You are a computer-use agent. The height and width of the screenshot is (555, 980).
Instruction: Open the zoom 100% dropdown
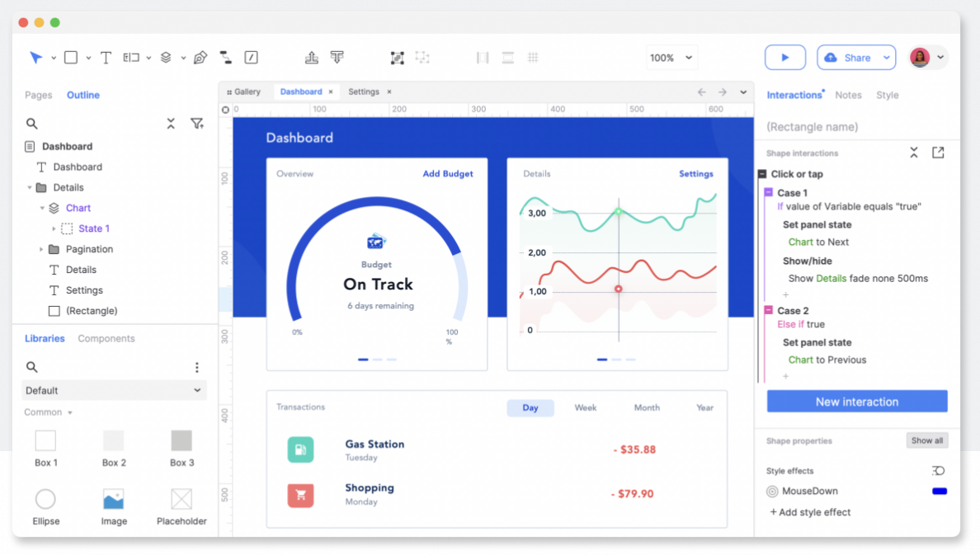click(671, 58)
